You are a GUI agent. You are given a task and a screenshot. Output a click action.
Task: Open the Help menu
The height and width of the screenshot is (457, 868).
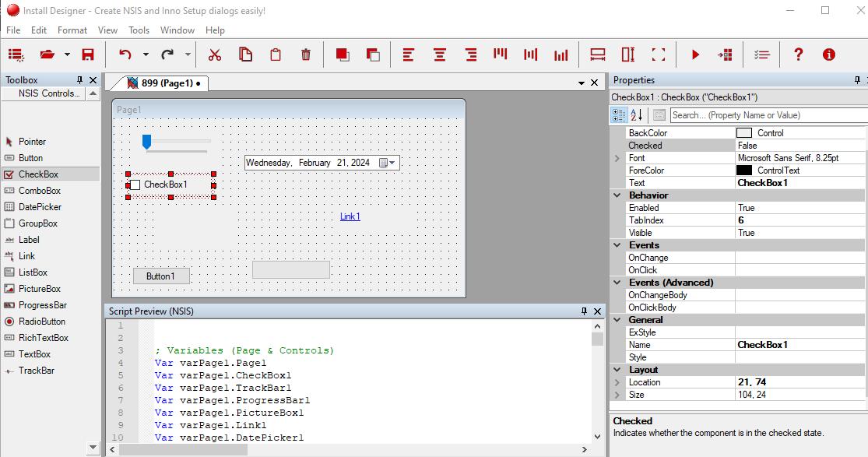point(215,30)
